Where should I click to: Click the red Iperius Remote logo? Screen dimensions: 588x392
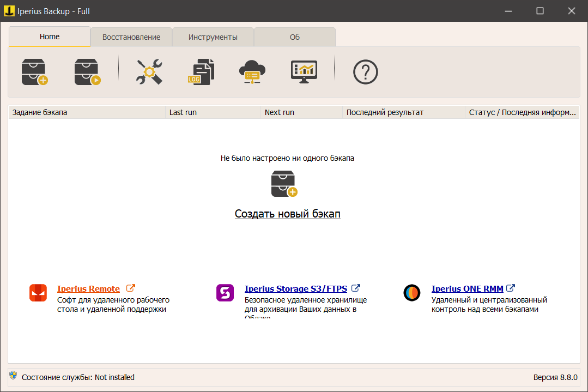38,293
